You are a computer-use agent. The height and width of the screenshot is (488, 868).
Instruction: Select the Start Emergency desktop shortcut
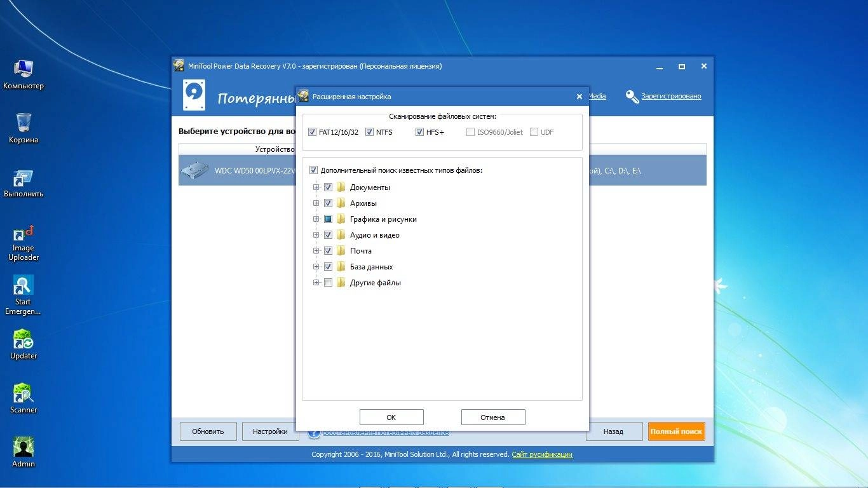pos(24,295)
